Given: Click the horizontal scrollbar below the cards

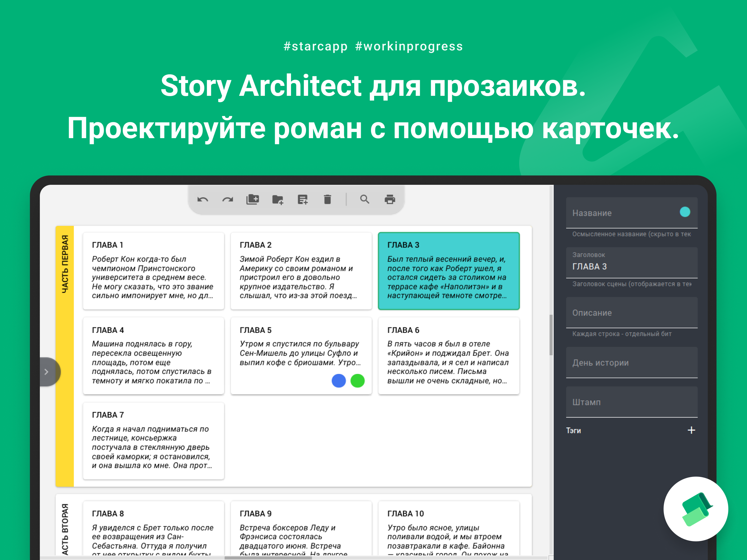Looking at the screenshot, I should (x=268, y=558).
